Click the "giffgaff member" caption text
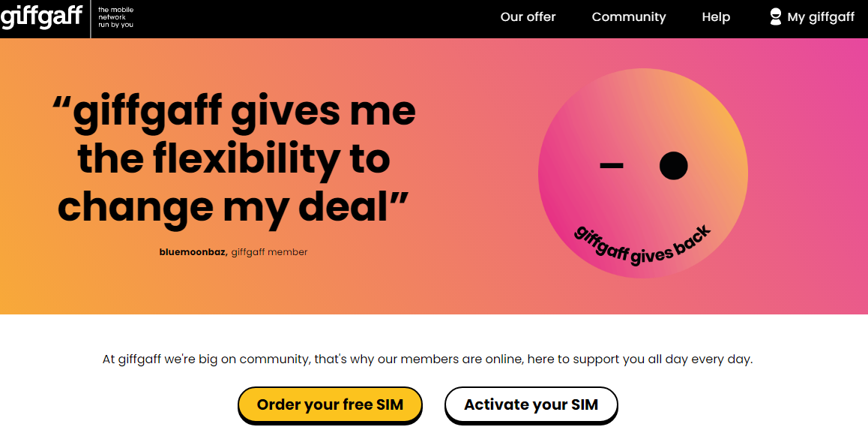The width and height of the screenshot is (868, 433). pyautogui.click(x=270, y=252)
